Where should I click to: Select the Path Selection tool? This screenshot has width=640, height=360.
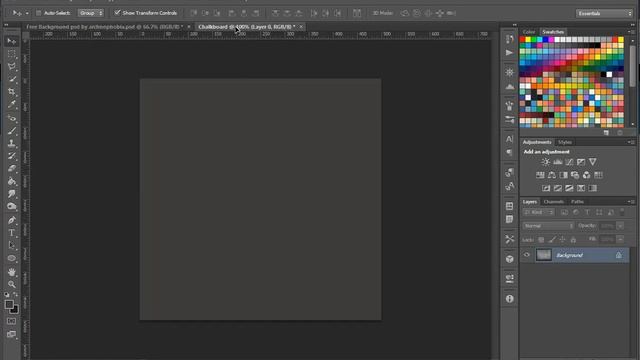coord(11,246)
